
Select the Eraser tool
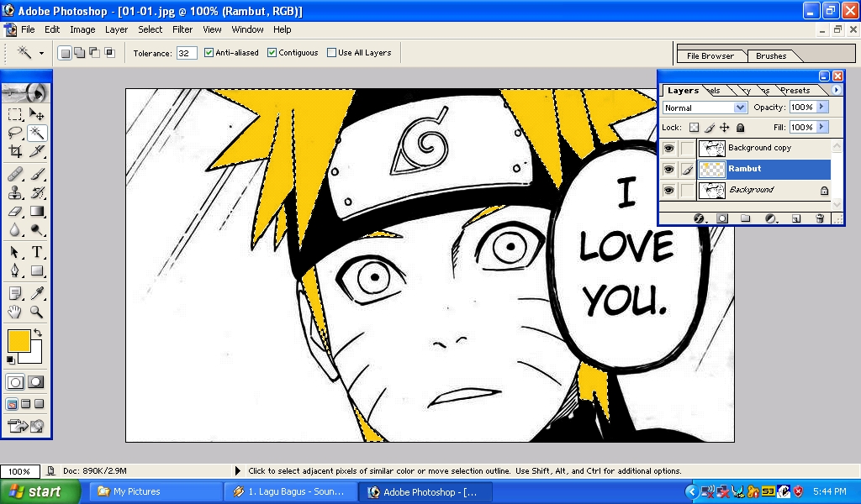tap(15, 211)
